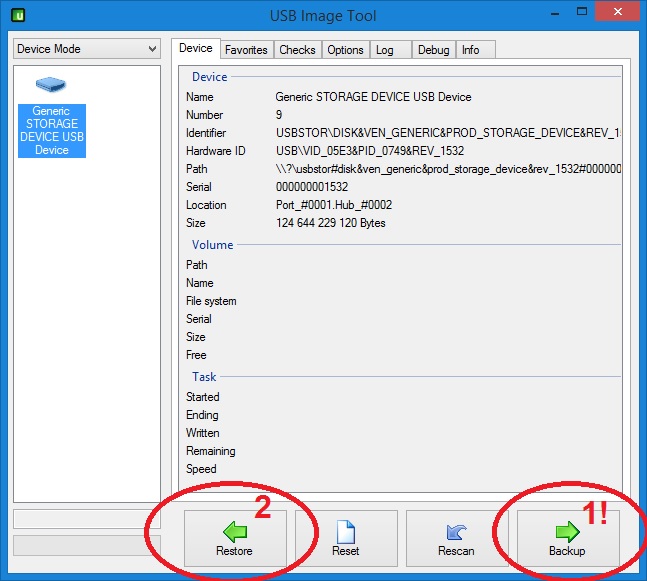Click the Restore button with left arrow

tap(234, 538)
